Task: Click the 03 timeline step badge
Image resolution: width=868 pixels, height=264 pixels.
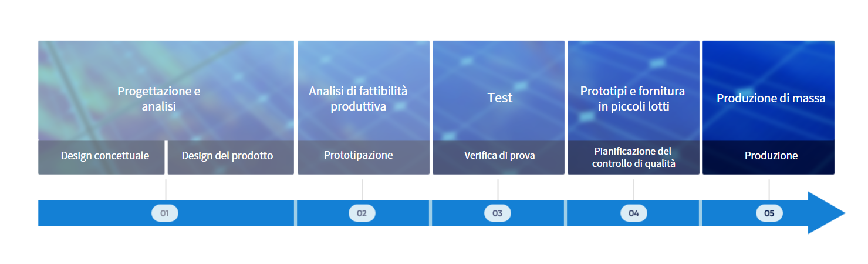Action: [498, 213]
